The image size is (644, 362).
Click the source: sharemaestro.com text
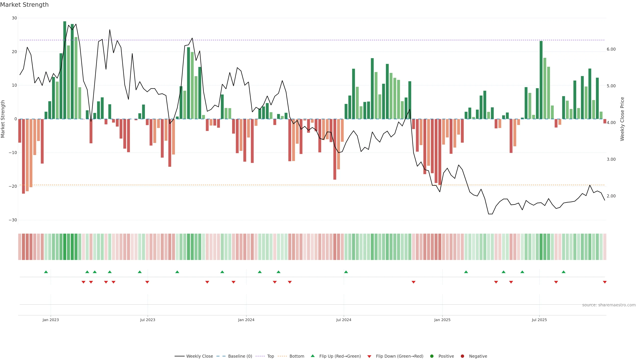[x=609, y=305]
